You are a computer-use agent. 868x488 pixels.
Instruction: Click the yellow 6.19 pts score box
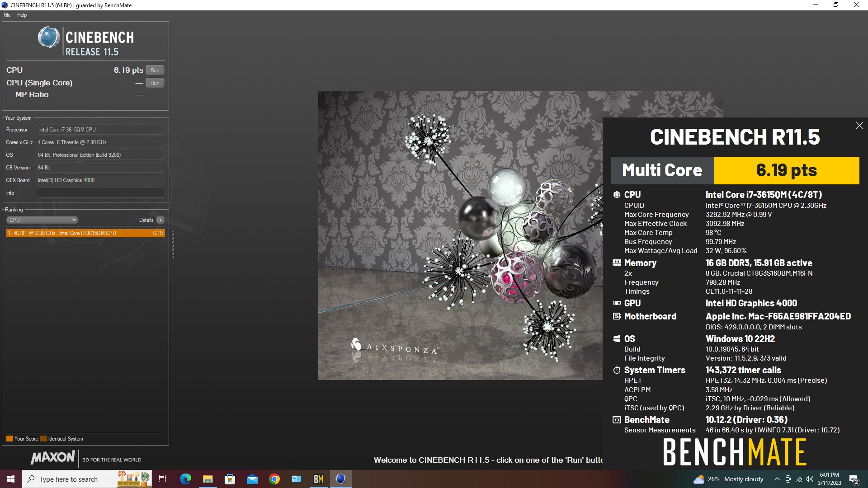click(787, 170)
